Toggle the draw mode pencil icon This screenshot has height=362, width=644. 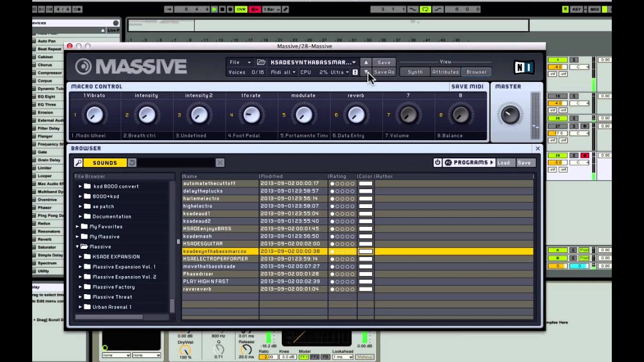point(285,9)
